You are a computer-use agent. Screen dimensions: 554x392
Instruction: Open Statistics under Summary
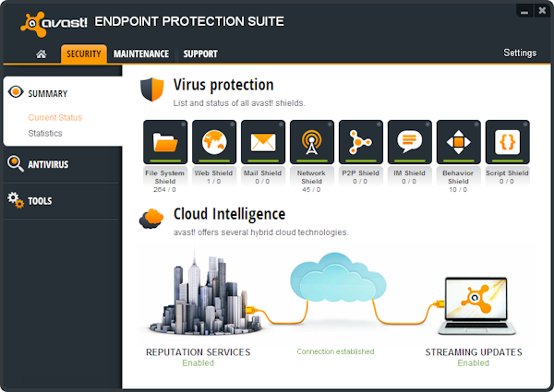coord(45,133)
